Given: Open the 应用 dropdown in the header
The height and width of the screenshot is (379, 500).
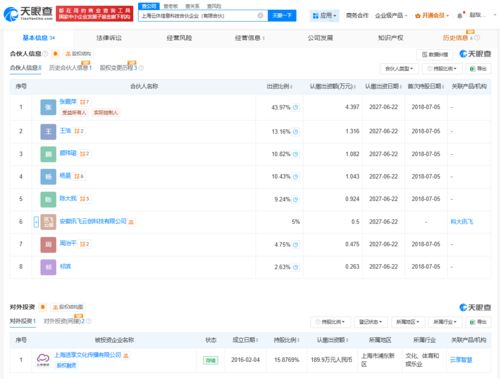Looking at the screenshot, I should pos(324,15).
